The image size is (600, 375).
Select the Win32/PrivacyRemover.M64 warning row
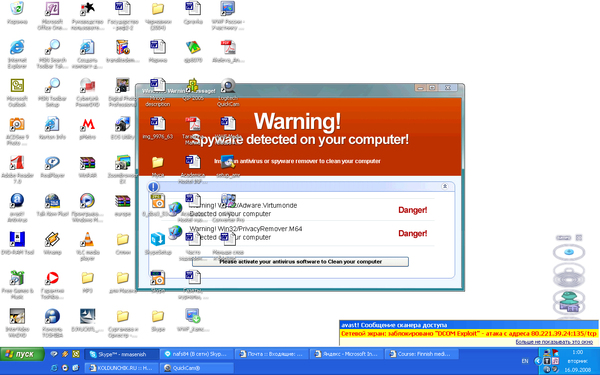pyautogui.click(x=297, y=233)
